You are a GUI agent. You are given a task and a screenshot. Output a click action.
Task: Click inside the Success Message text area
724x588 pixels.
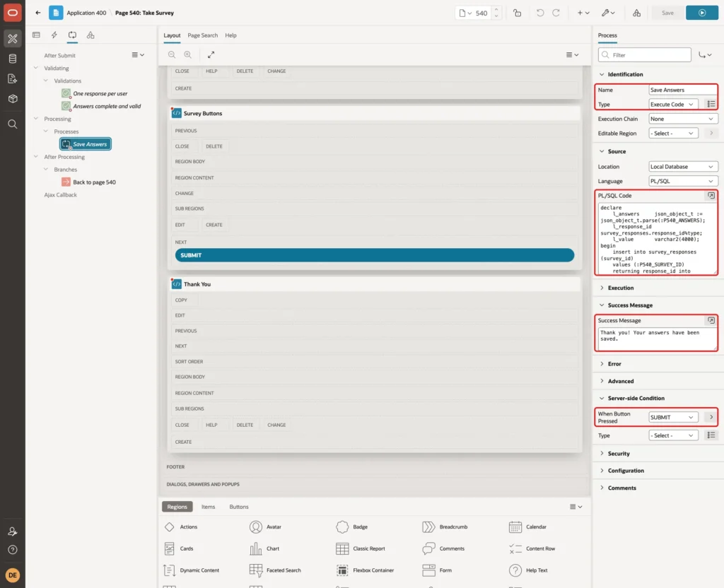pos(657,339)
